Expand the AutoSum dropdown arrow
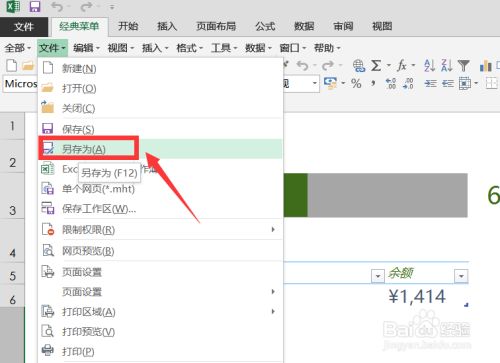 [x=389, y=66]
